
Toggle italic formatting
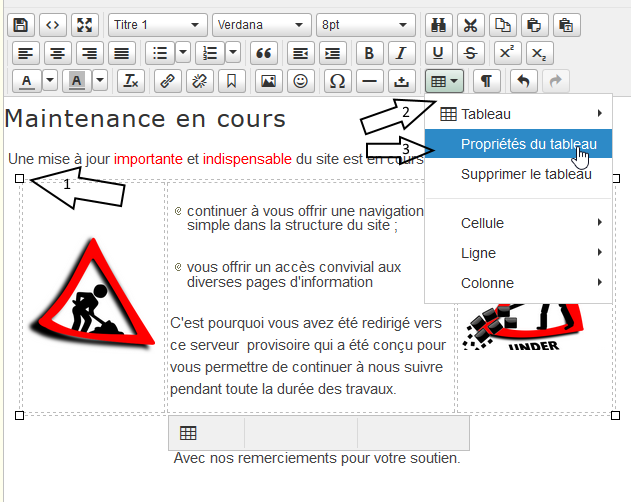tap(401, 53)
